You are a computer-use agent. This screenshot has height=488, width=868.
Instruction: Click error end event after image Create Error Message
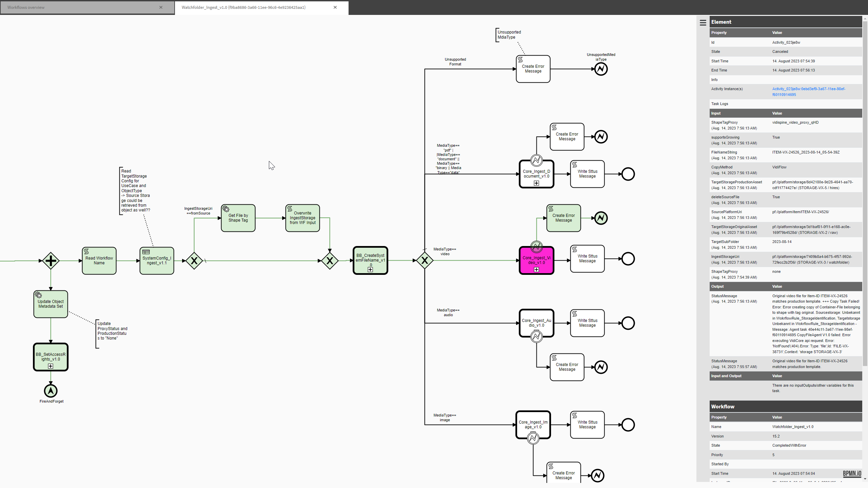point(597,476)
